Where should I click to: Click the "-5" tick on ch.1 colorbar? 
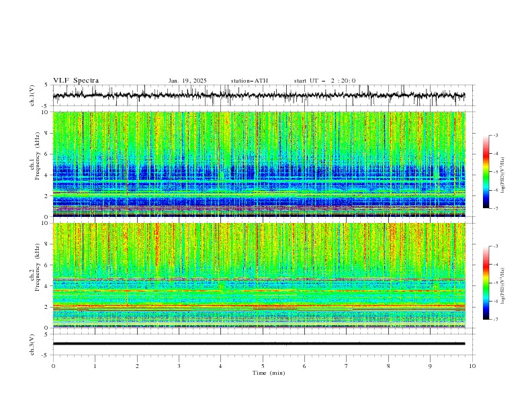495,172
